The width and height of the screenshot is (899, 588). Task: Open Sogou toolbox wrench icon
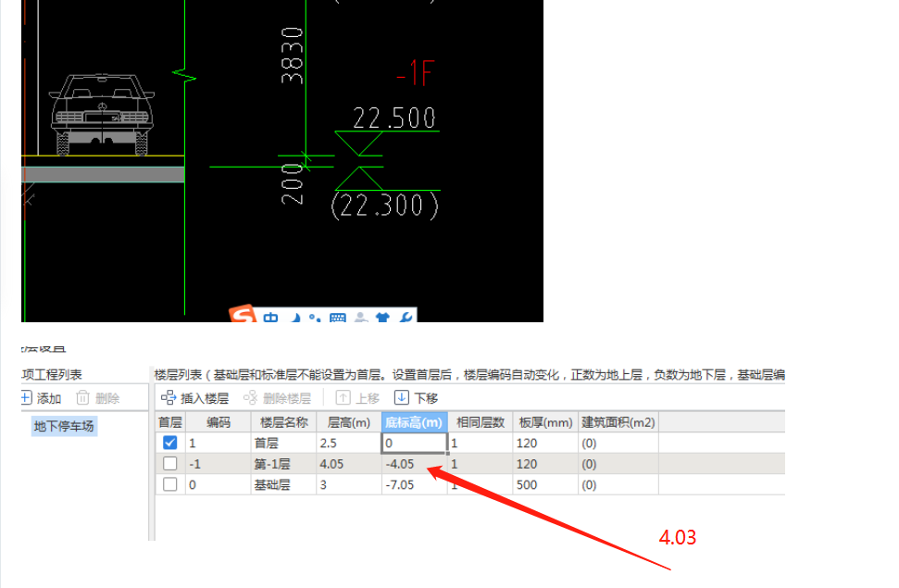(x=406, y=317)
